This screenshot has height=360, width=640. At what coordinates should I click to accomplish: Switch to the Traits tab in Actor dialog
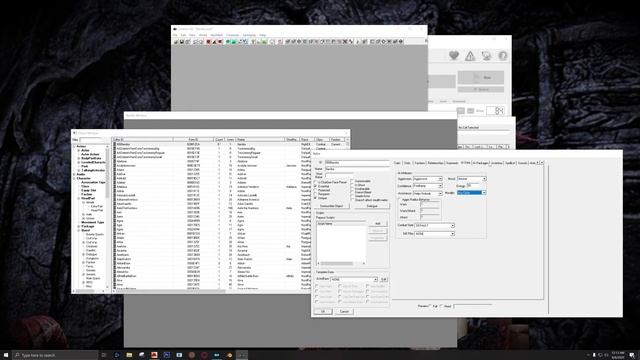(x=397, y=163)
